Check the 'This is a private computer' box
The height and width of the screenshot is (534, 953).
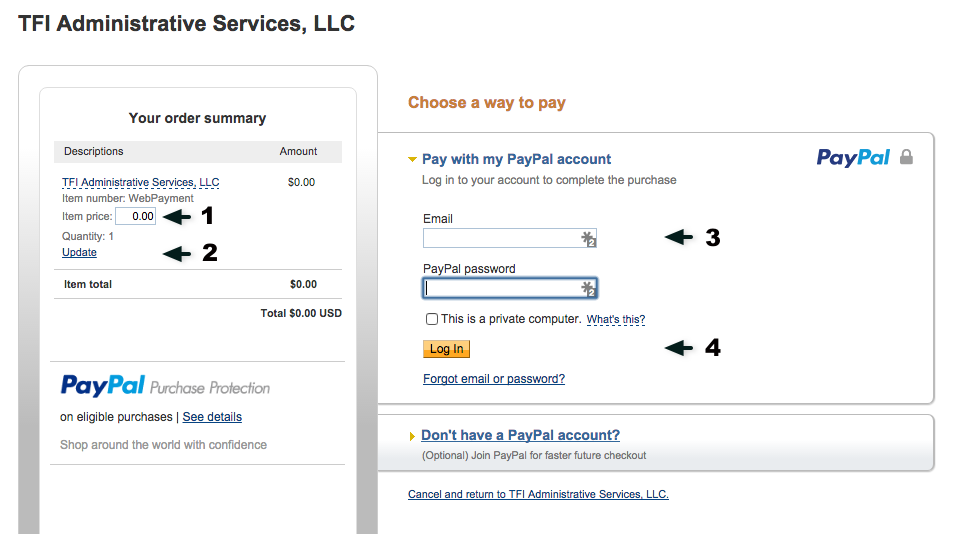(x=432, y=319)
